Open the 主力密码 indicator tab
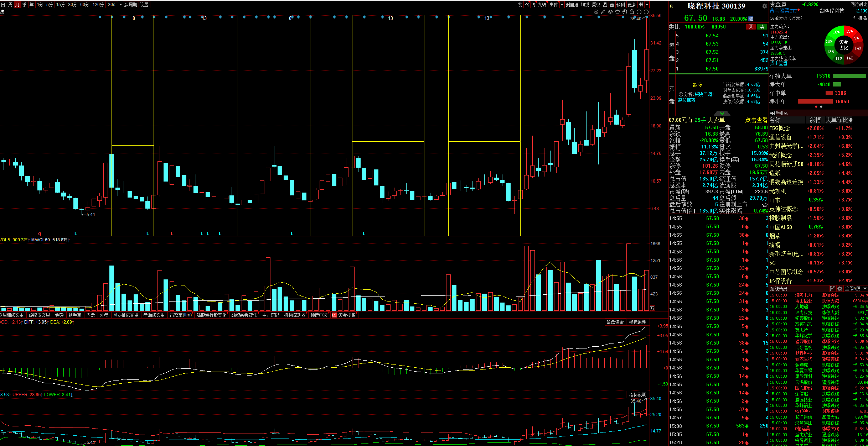This screenshot has height=446, width=868. tap(270, 315)
